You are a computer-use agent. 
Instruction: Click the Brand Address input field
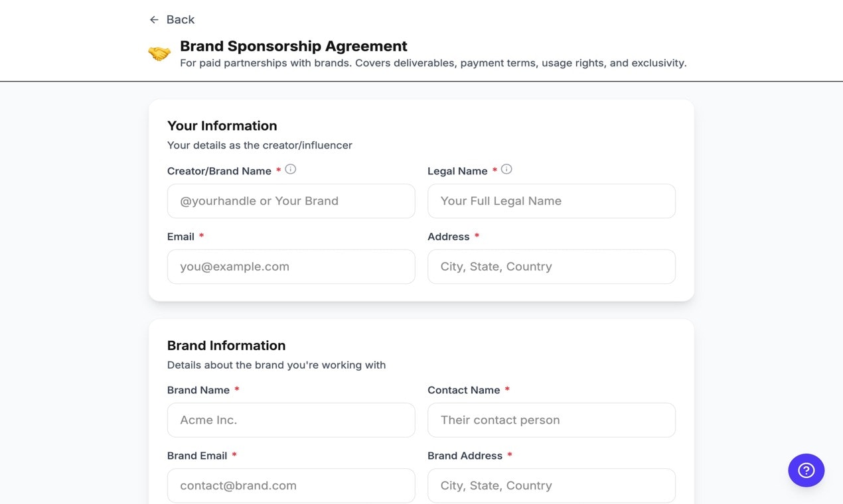(x=551, y=485)
